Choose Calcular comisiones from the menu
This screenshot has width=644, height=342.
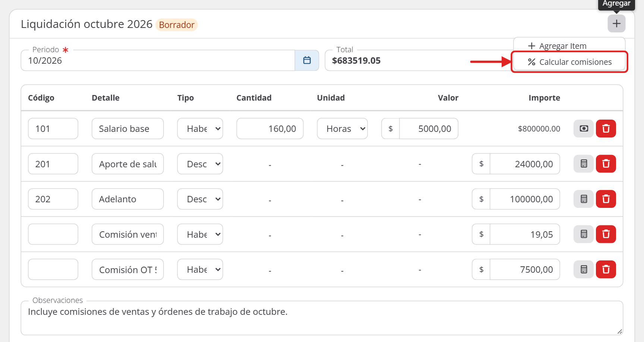(569, 62)
